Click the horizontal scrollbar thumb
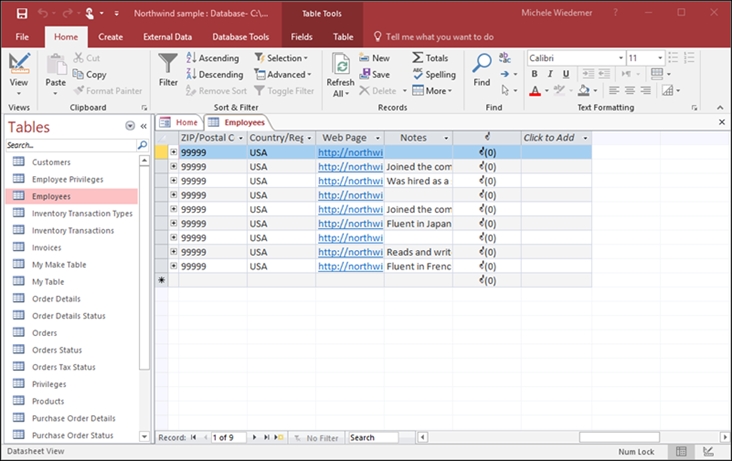 pyautogui.click(x=619, y=437)
